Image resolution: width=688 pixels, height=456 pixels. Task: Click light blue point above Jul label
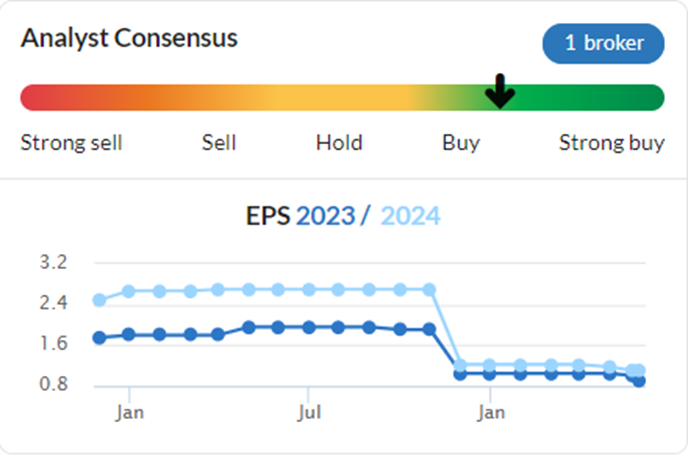click(x=309, y=290)
